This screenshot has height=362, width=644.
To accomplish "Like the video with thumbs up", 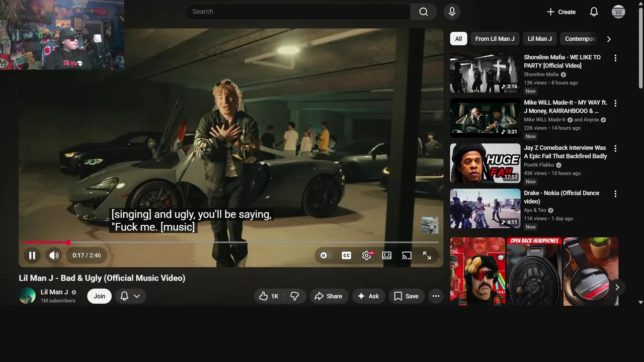I will point(269,296).
